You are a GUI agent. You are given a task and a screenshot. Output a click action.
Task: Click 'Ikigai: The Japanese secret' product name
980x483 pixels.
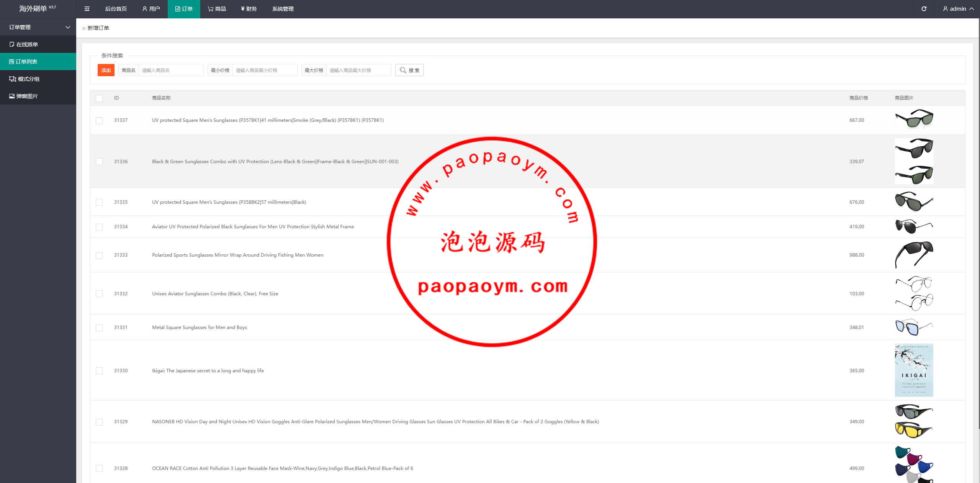[208, 371]
